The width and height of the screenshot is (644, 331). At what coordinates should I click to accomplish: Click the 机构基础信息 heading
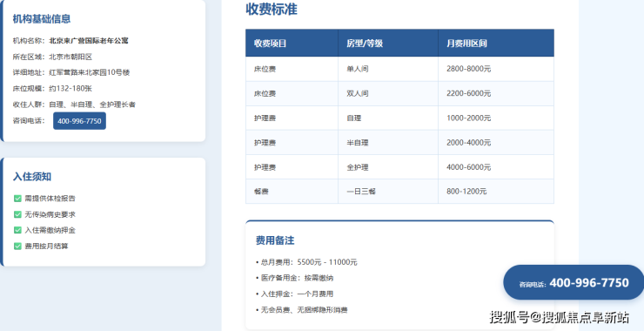pyautogui.click(x=42, y=19)
